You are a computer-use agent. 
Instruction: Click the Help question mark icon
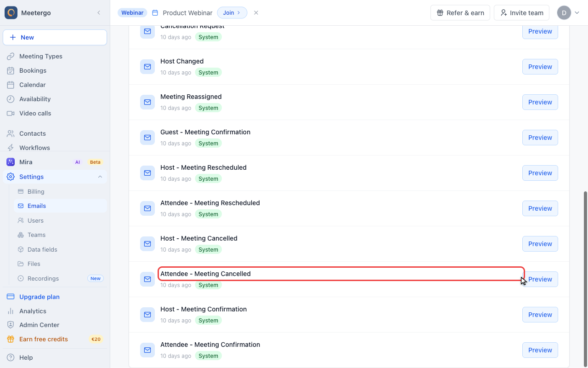11,357
